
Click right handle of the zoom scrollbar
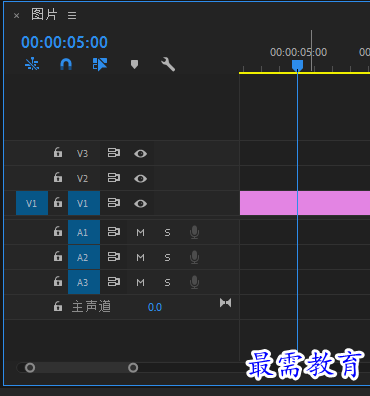pyautogui.click(x=133, y=368)
